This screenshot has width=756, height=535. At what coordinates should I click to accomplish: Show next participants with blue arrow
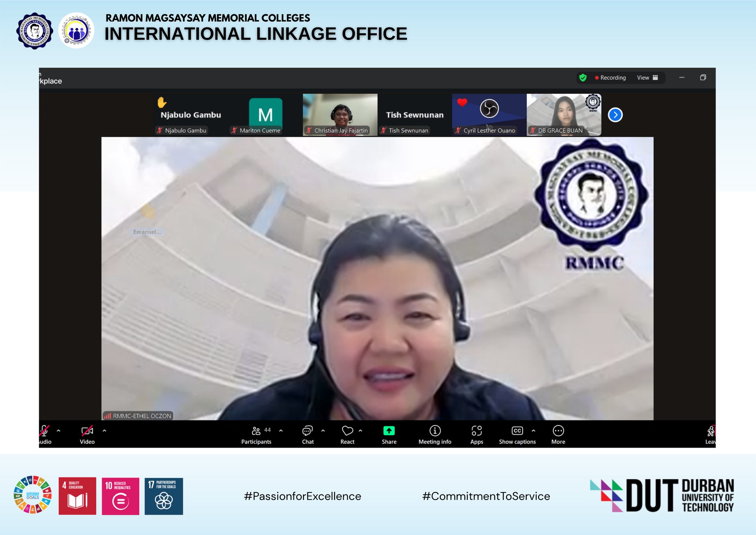(x=615, y=115)
